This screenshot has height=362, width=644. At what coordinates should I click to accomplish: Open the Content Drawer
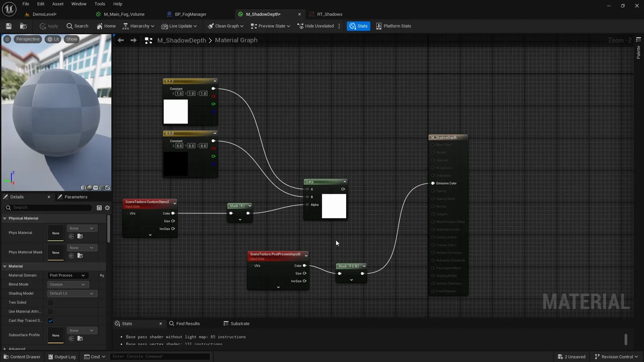click(22, 357)
